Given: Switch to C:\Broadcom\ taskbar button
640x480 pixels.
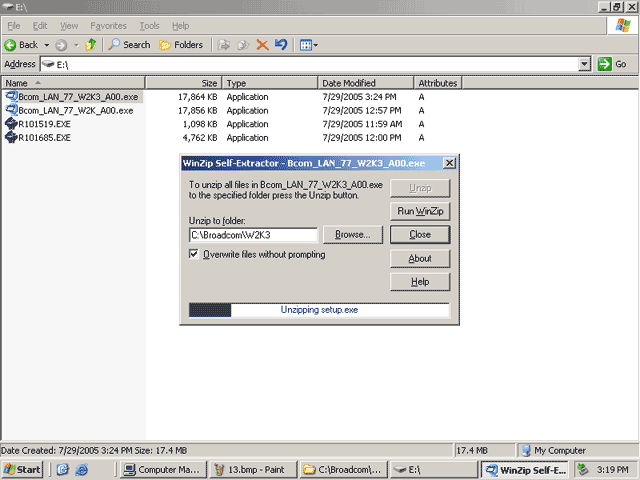Looking at the screenshot, I should 343,470.
